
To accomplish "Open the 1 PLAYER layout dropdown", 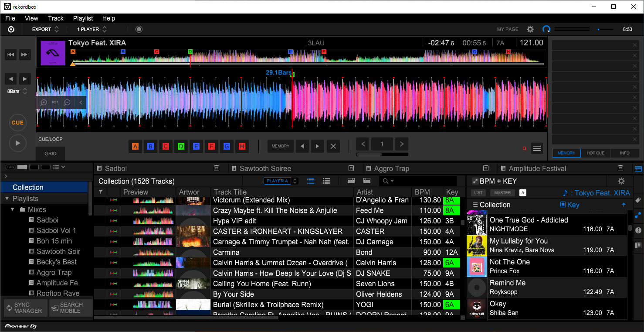I will [92, 29].
